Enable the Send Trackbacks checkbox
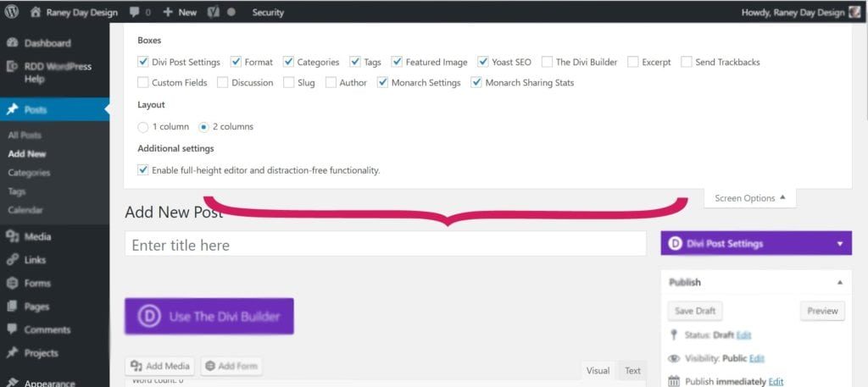Screen dimensions: 868x387 pos(687,62)
